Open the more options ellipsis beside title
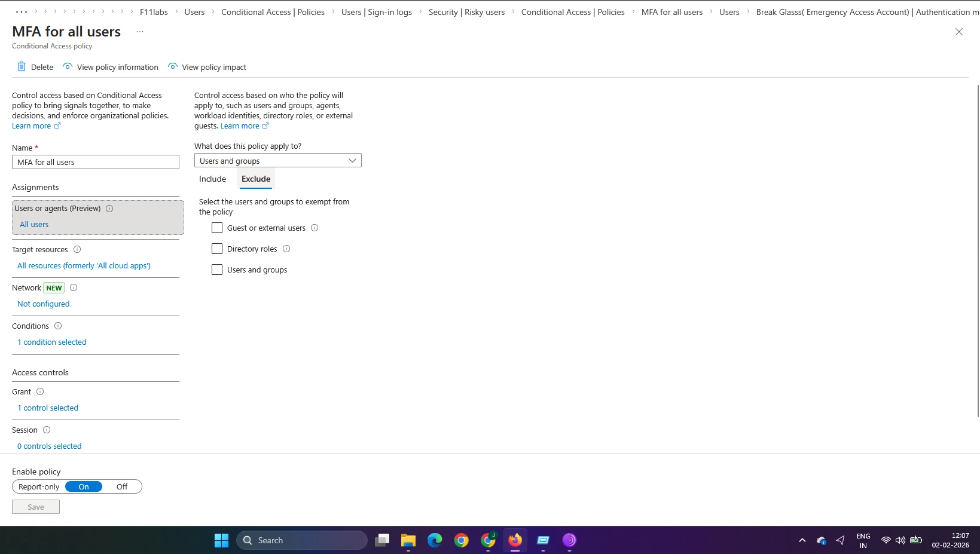Viewport: 980px width, 554px height. tap(140, 32)
